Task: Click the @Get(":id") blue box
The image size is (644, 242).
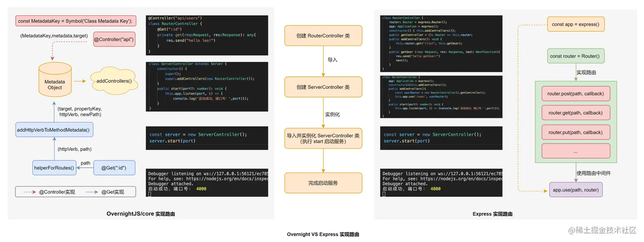Action: [x=114, y=168]
